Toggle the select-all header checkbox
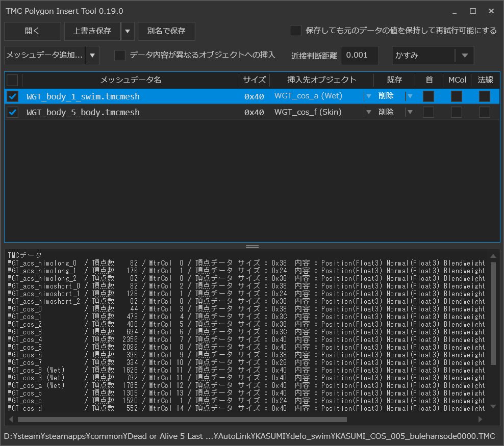The width and height of the screenshot is (504, 446). 13,80
